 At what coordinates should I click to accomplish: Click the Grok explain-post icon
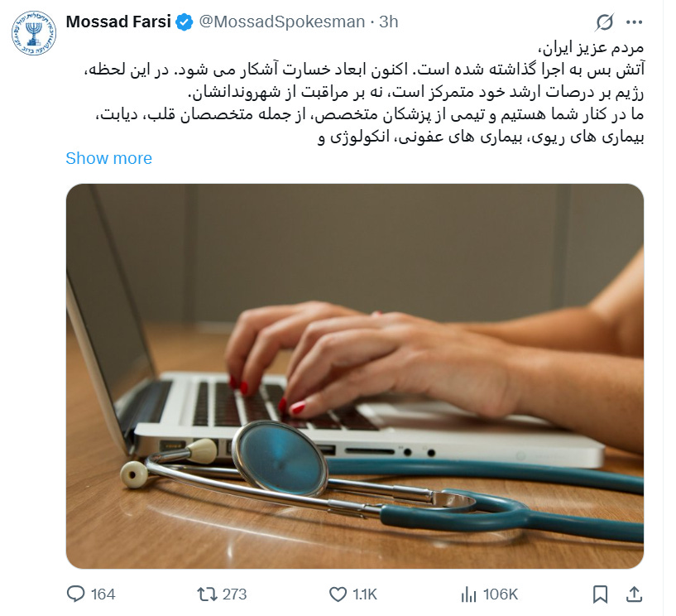(605, 22)
